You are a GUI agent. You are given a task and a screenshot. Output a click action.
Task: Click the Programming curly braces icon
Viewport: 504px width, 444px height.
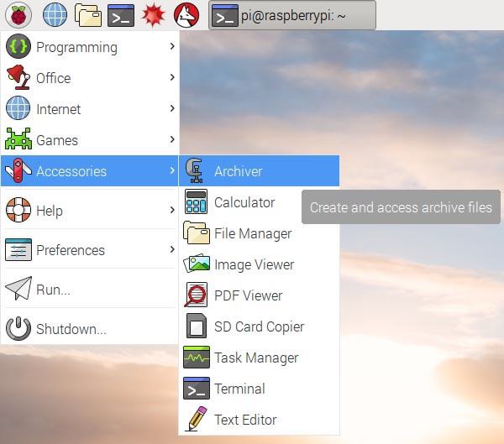coord(18,46)
